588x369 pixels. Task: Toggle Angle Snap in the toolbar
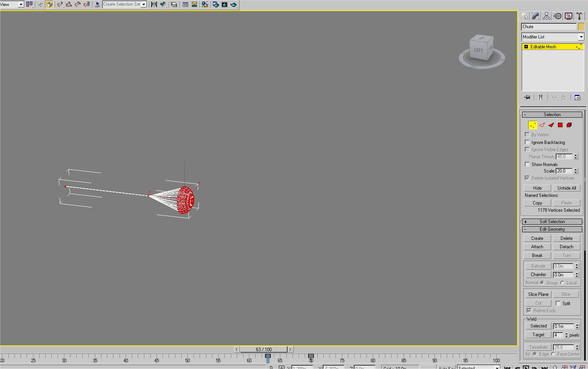point(69,5)
